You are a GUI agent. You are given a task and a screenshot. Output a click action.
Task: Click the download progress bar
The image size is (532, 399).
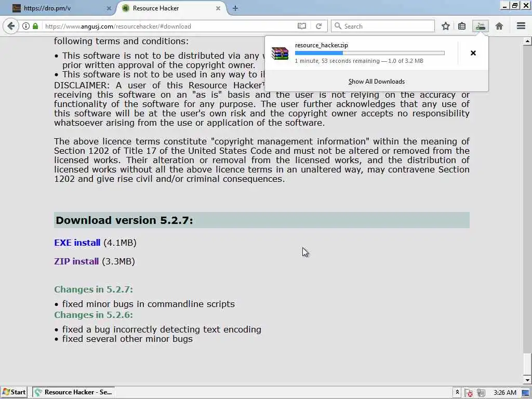(369, 53)
